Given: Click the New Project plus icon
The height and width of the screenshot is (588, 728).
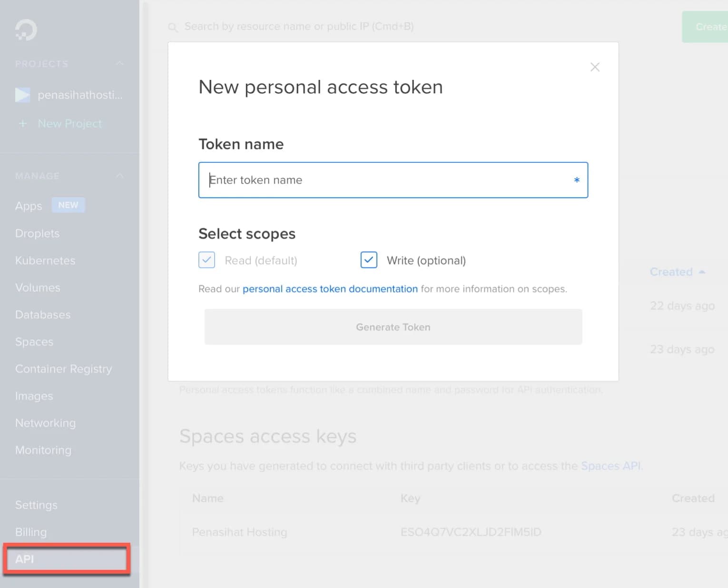Looking at the screenshot, I should 23,124.
